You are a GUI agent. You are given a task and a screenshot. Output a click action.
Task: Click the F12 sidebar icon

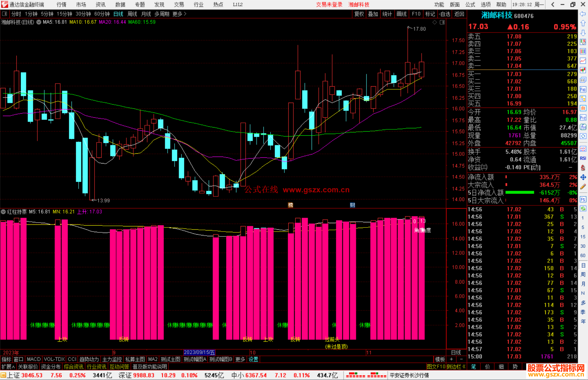click(583, 118)
